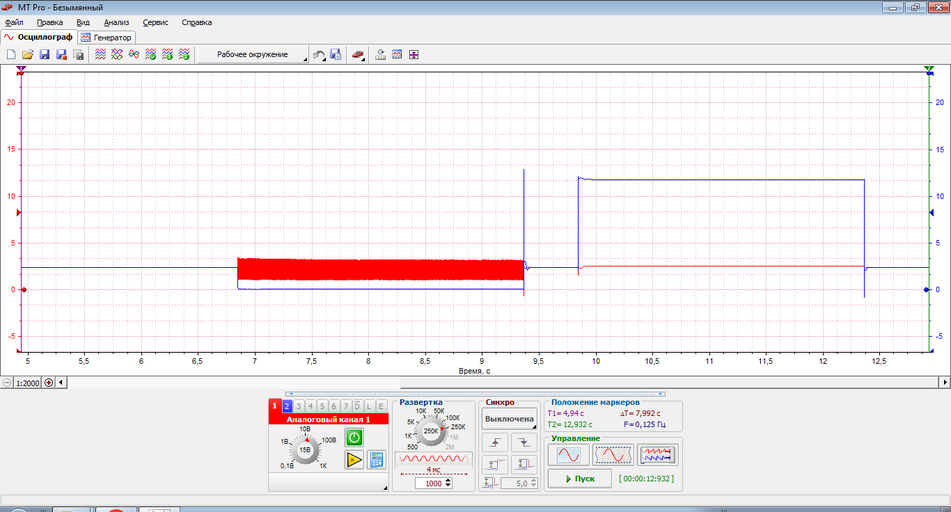Click the rising level trigger mode icon
This screenshot has width=951, height=512.
495,465
